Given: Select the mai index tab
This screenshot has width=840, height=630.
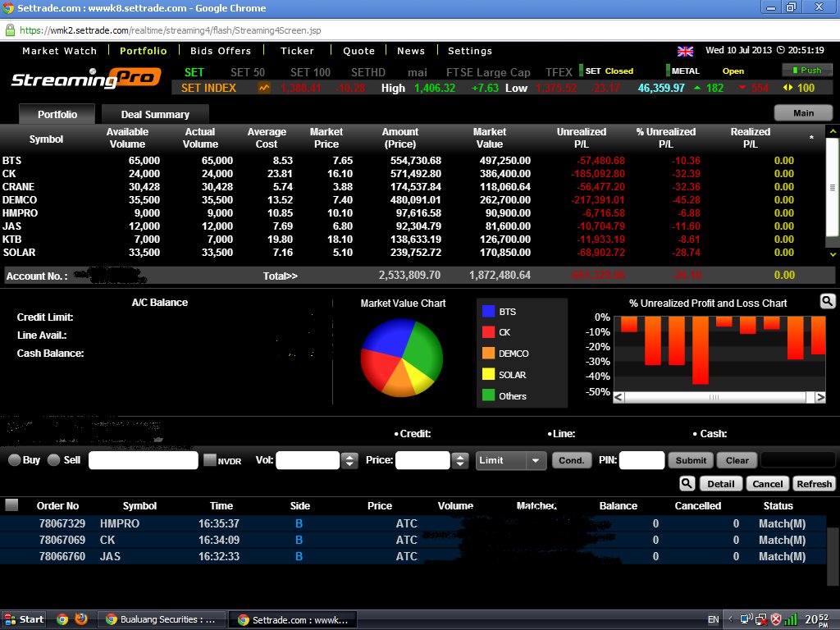Looking at the screenshot, I should [x=418, y=72].
